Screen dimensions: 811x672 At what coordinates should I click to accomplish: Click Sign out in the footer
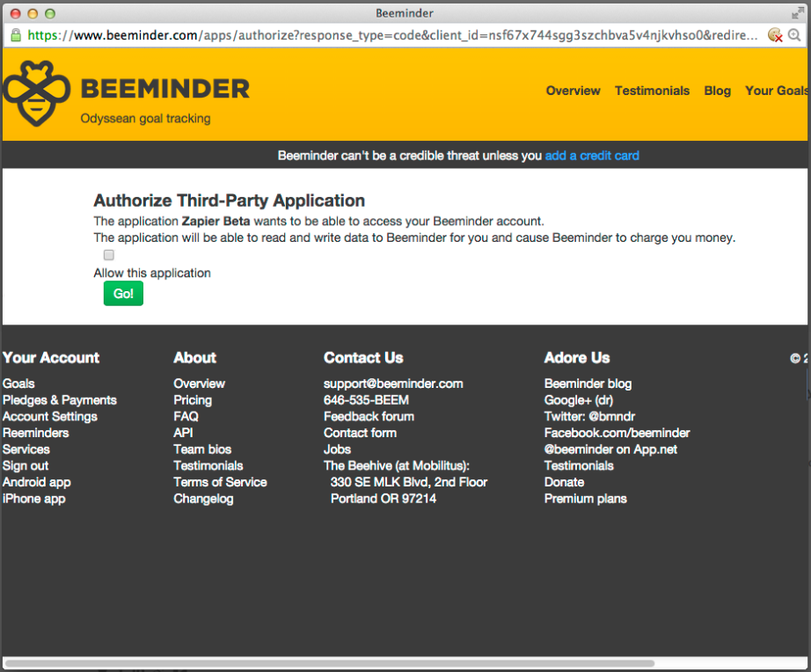(x=26, y=465)
